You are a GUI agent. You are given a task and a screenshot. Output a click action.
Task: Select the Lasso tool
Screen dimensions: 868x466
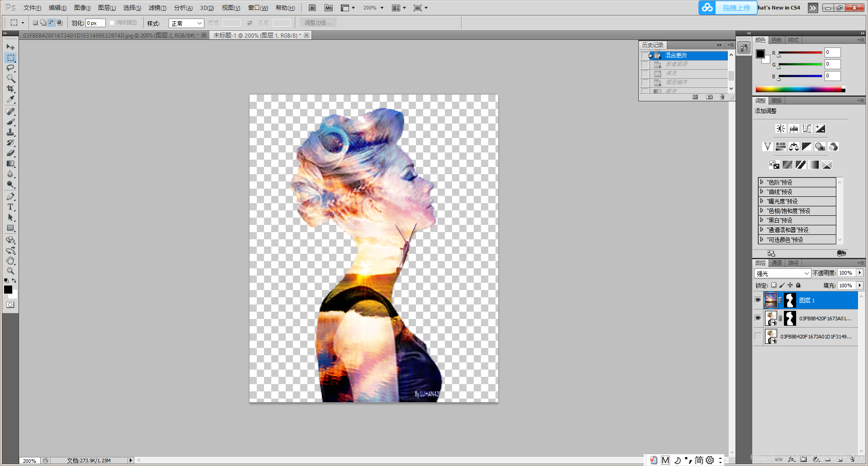click(x=10, y=68)
